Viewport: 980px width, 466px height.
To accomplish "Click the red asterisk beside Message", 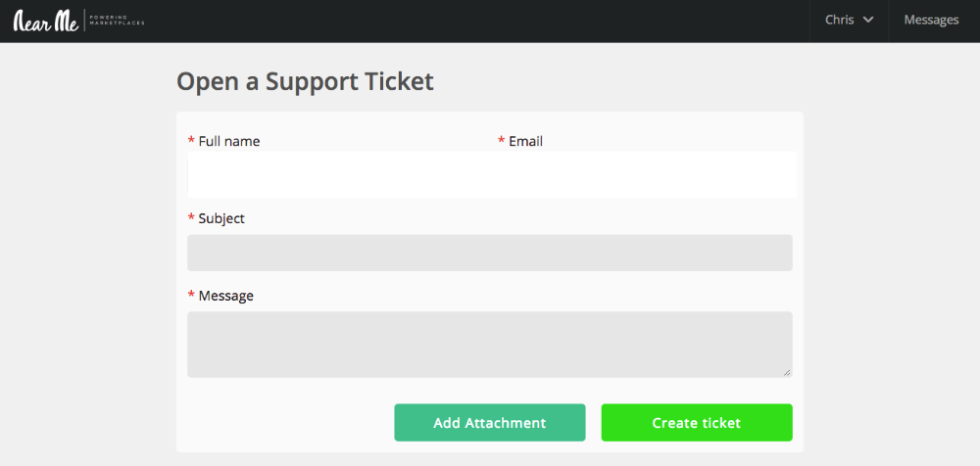I will tap(191, 295).
